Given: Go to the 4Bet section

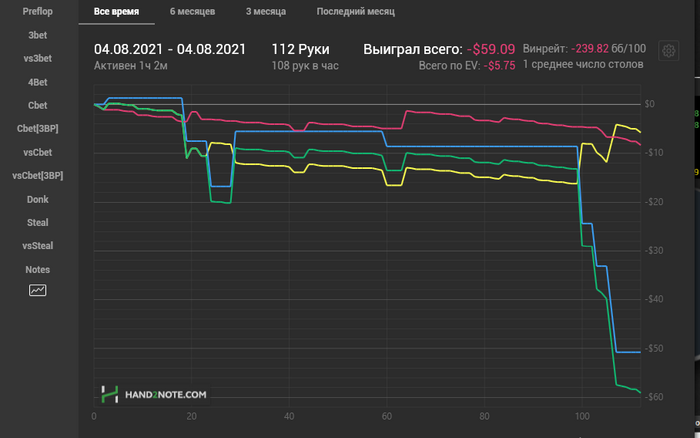Looking at the screenshot, I should click(38, 82).
